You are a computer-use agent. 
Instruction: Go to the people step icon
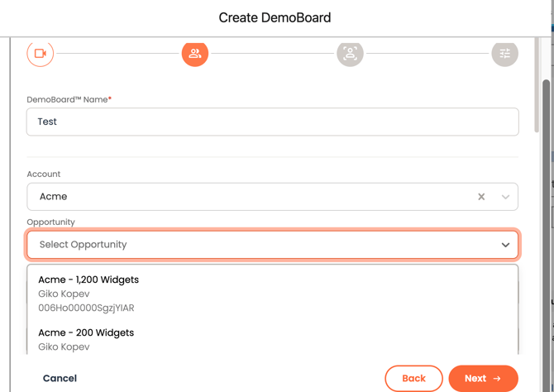(x=195, y=54)
